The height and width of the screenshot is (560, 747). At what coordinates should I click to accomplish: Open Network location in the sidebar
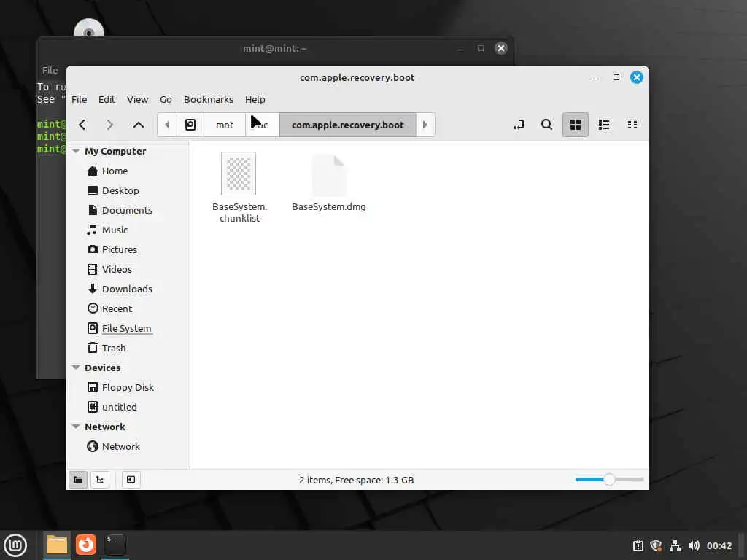(x=120, y=446)
